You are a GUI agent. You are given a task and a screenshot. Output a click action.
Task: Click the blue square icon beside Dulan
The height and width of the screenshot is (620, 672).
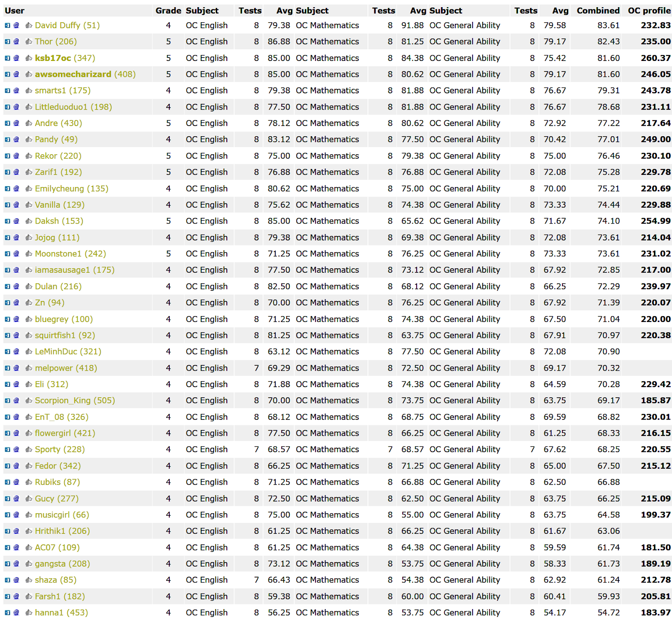click(8, 286)
